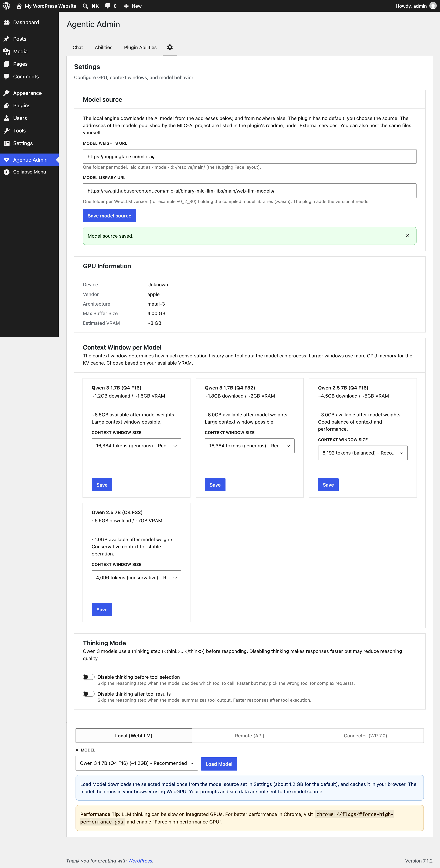This screenshot has width=440, height=868.
Task: Open the WordPress logo menu
Action: click(x=6, y=6)
